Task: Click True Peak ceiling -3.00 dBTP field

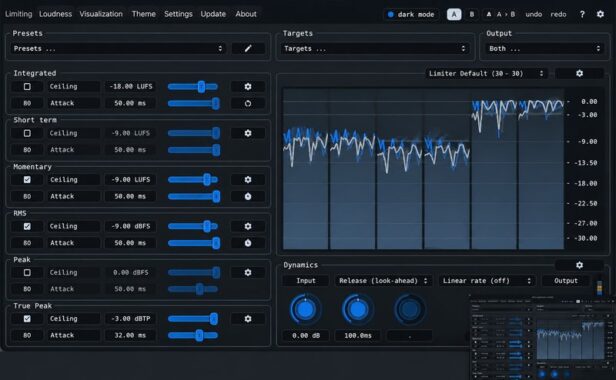Action: pyautogui.click(x=131, y=319)
